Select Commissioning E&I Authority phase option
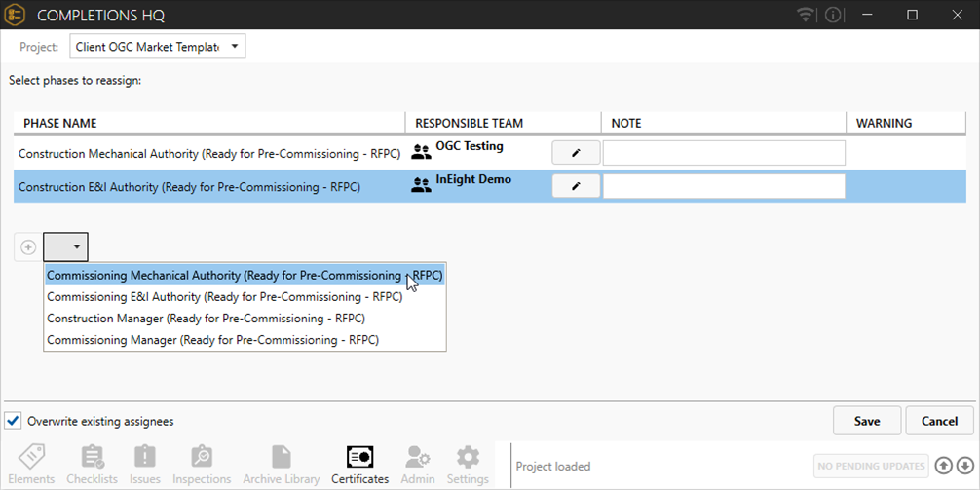The width and height of the screenshot is (980, 490). pos(224,297)
